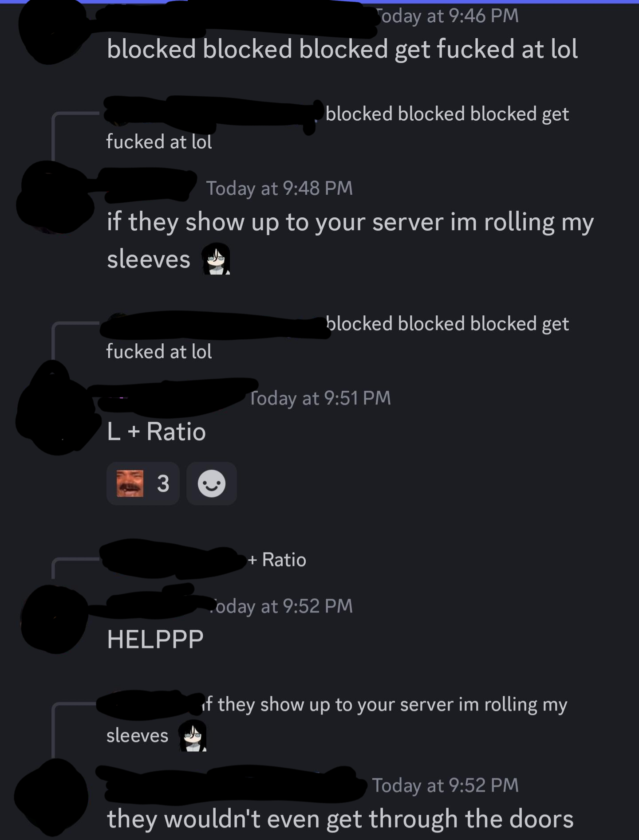Click the 'Today at 9:46 PM' timestamp

(448, 16)
